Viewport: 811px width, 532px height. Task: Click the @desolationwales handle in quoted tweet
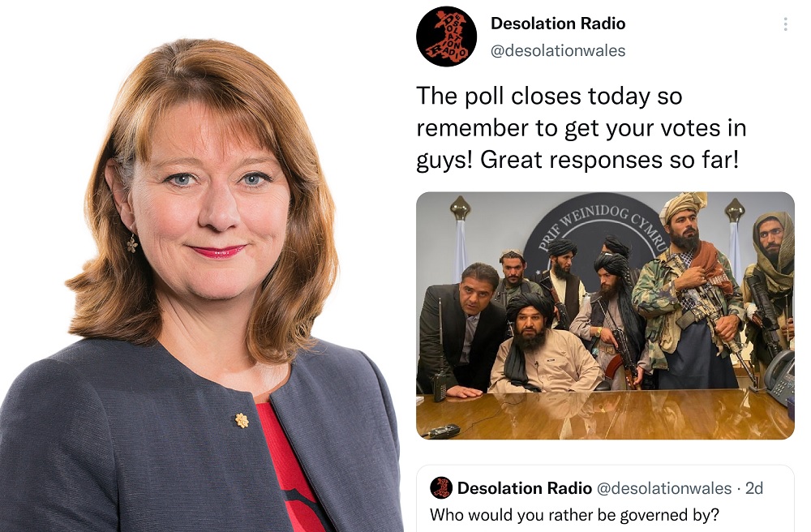(x=664, y=488)
